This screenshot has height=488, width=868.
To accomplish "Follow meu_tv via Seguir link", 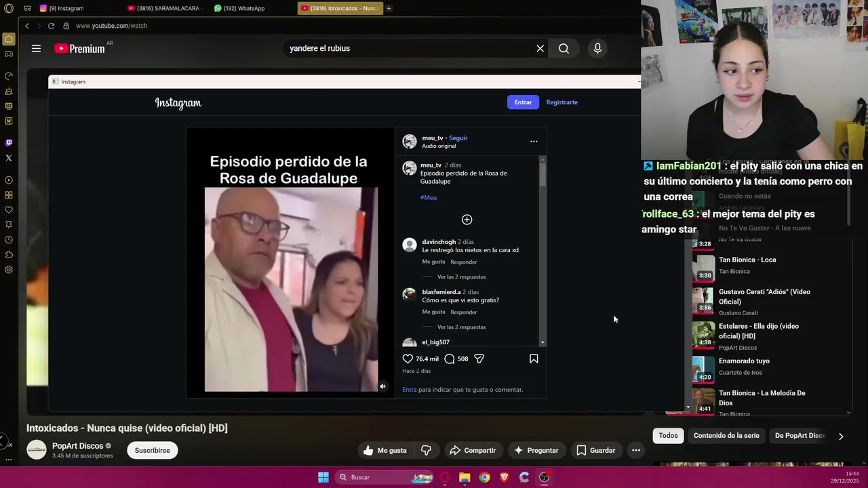I will click(458, 138).
